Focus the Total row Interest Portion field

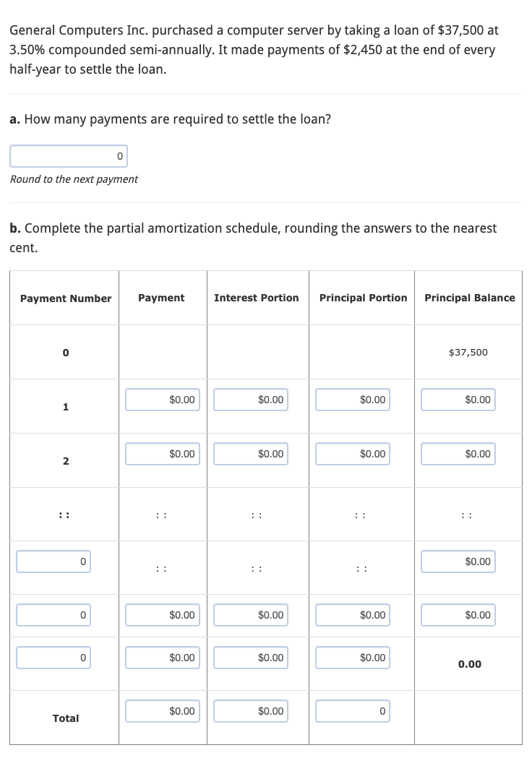pyautogui.click(x=250, y=711)
